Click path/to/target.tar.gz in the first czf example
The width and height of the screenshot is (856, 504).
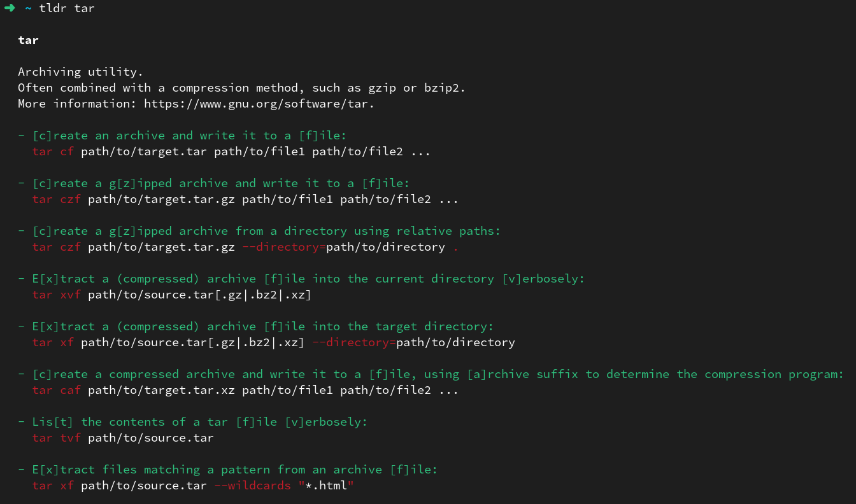click(x=161, y=199)
